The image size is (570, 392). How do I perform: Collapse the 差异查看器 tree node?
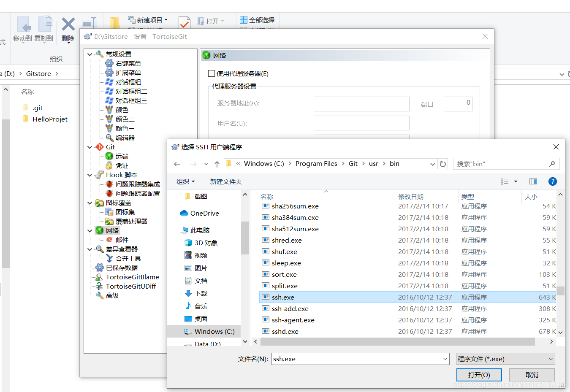90,249
